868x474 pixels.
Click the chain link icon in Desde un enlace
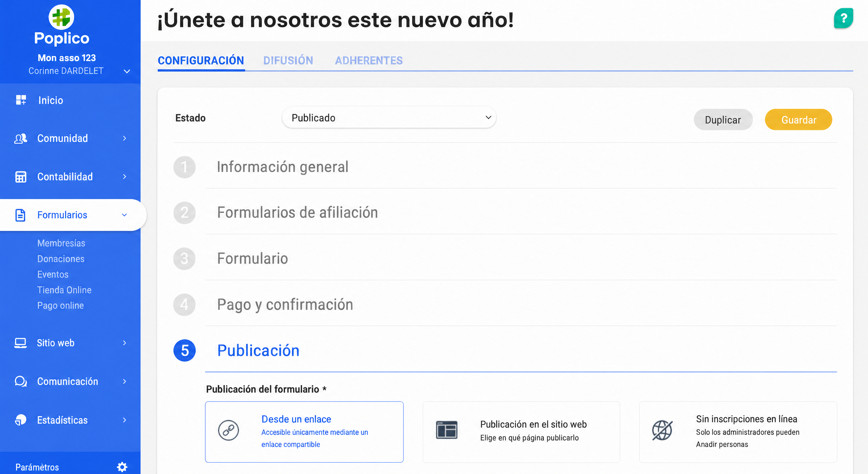click(228, 430)
